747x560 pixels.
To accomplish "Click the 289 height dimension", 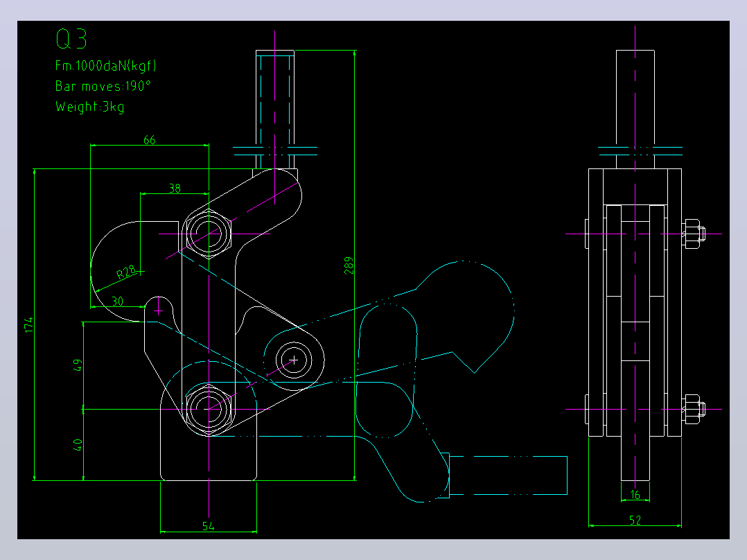I will tap(349, 265).
